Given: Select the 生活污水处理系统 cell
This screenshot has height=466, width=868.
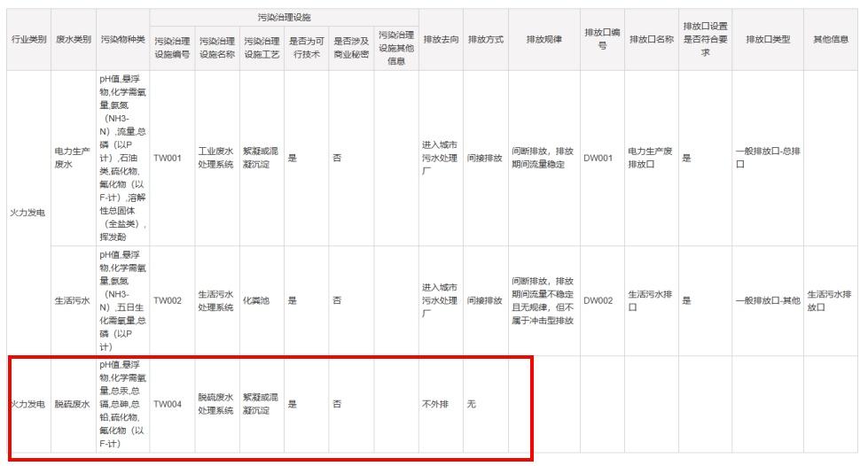Looking at the screenshot, I should click(216, 300).
